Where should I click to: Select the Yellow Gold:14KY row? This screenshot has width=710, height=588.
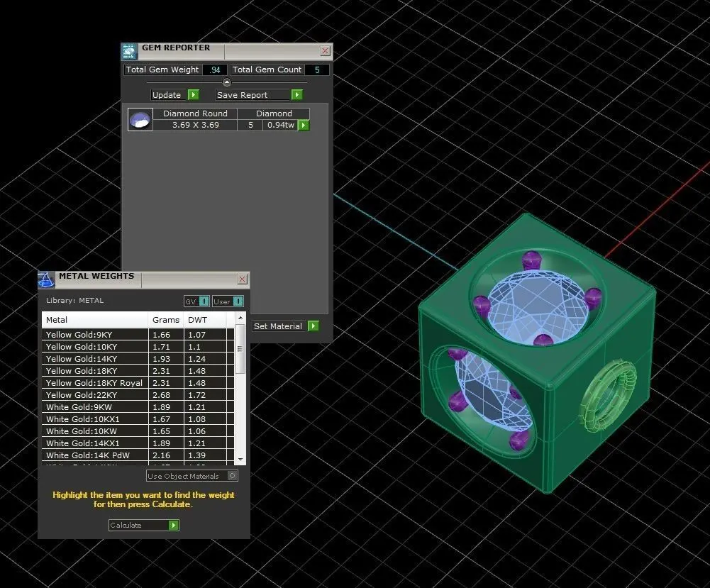tap(138, 358)
